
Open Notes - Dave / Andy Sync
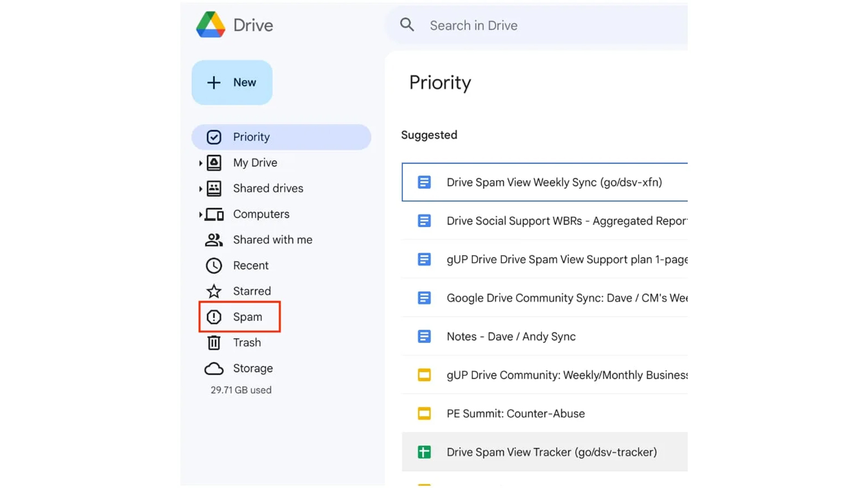[545, 336]
